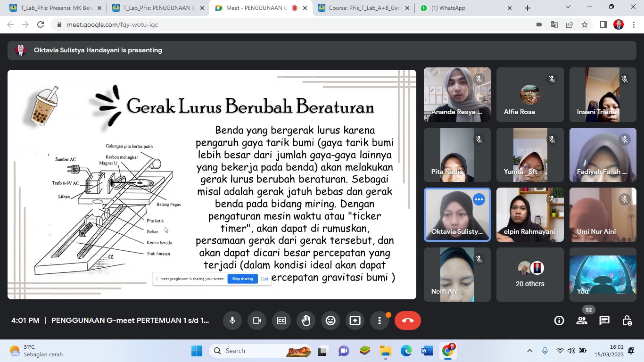Screen dimensions: 644x362
Task: Open the emoji reactions picker
Action: (x=330, y=321)
